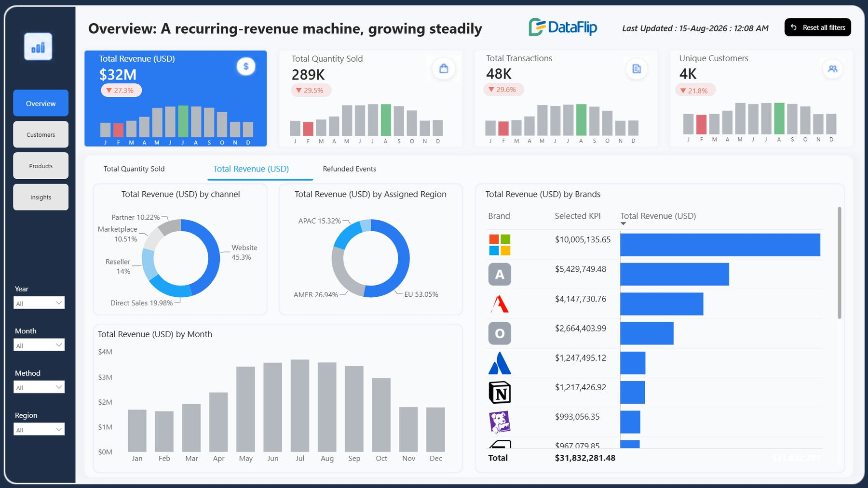Switch to the Refunded Events tab

tap(350, 169)
